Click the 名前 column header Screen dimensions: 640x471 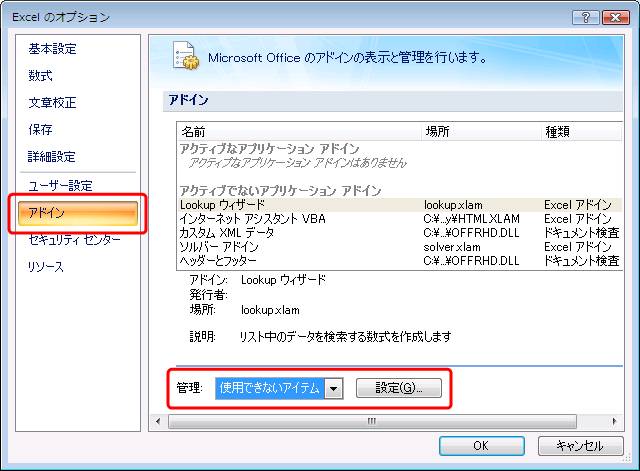click(193, 131)
